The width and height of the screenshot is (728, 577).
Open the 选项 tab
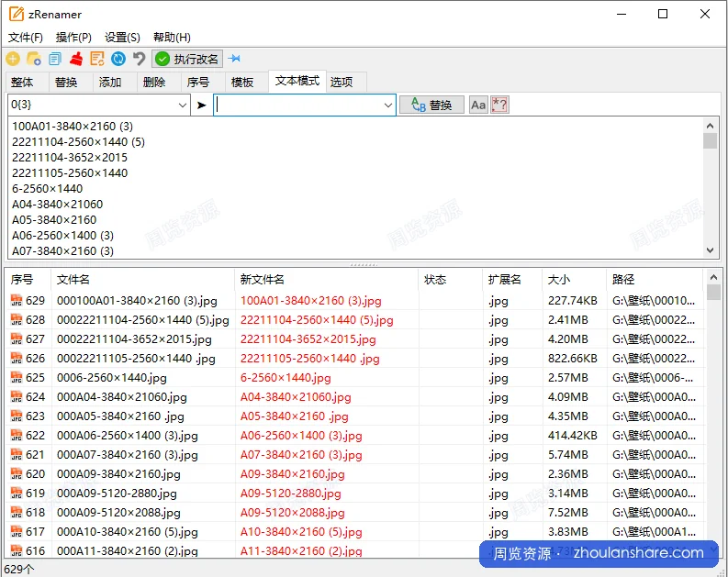click(x=346, y=82)
